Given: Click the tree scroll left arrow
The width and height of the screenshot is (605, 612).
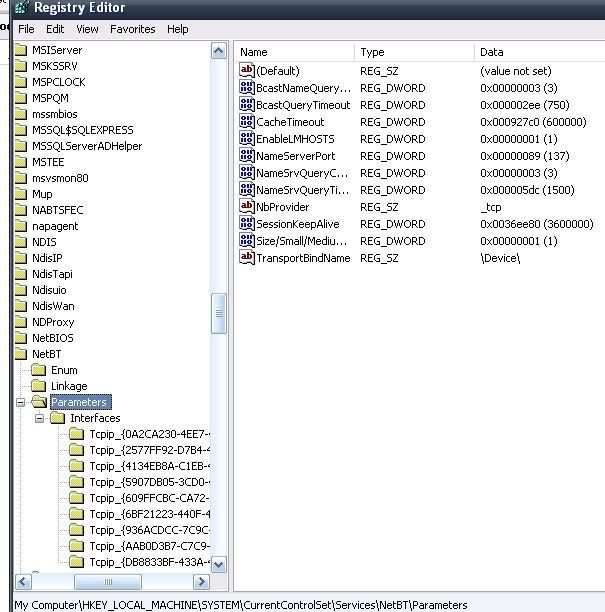Looking at the screenshot, I should click(23, 582).
